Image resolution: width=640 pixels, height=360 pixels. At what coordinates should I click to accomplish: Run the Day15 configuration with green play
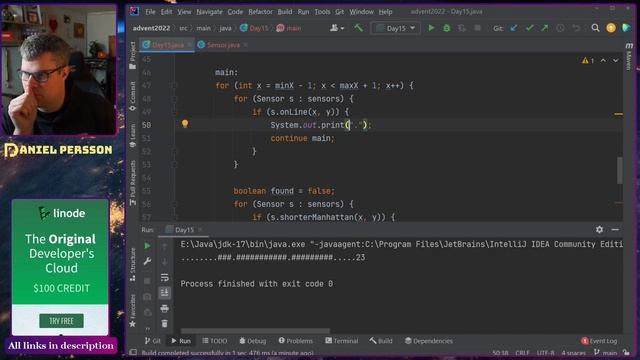pyautogui.click(x=431, y=28)
